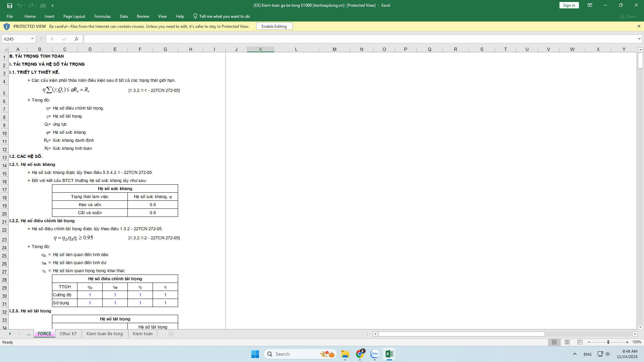644x362 pixels.
Task: Click the camera screenshot icon in title bar
Action: [x=43, y=5]
